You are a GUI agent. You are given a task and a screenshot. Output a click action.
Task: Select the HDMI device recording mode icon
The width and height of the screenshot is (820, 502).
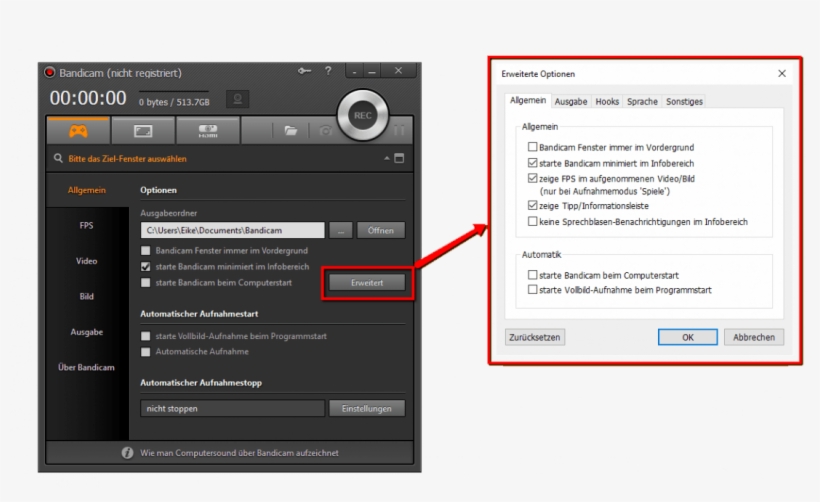208,131
